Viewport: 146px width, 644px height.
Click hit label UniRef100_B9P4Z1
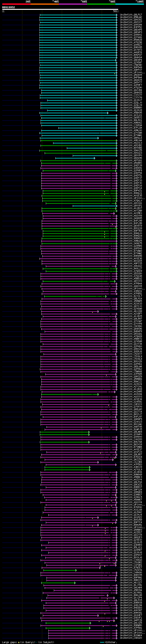point(131,191)
